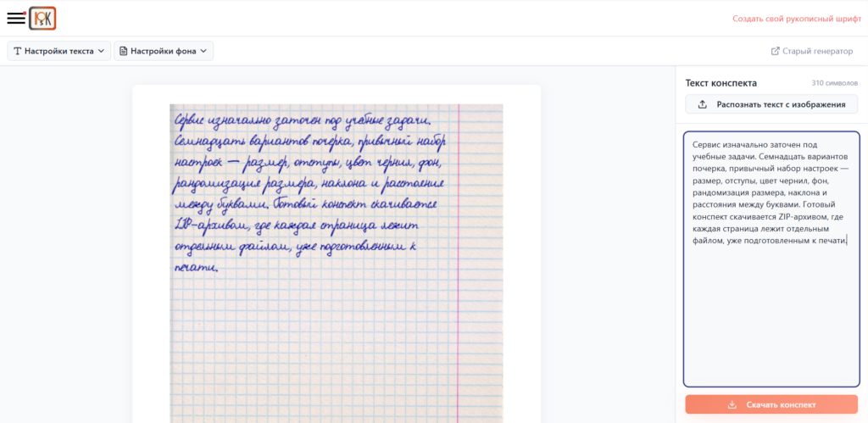Image resolution: width=868 pixels, height=423 pixels.
Task: Click the site logo icon
Action: click(42, 19)
